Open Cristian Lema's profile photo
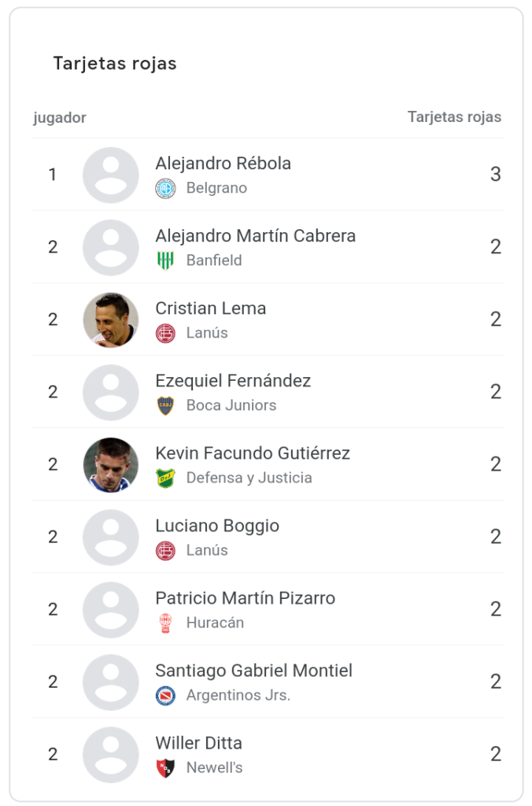This screenshot has width=532, height=806. pos(111,320)
